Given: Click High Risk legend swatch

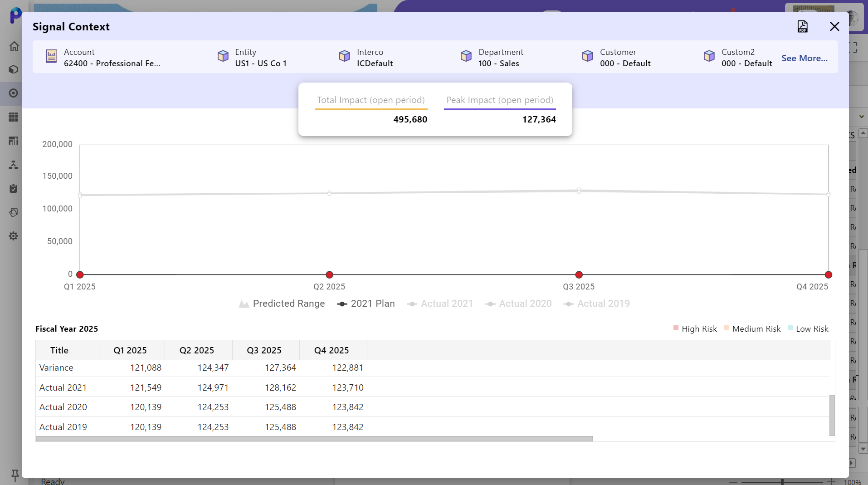Looking at the screenshot, I should (676, 328).
